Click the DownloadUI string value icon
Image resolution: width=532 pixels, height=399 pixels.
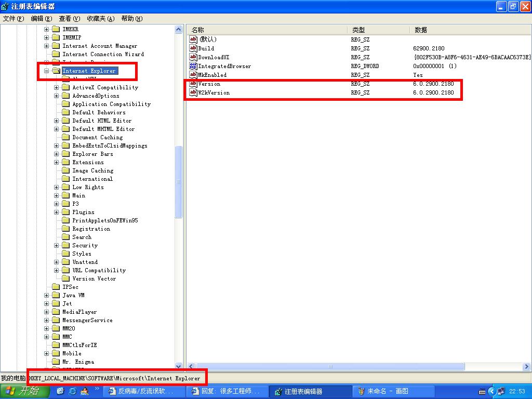(193, 57)
